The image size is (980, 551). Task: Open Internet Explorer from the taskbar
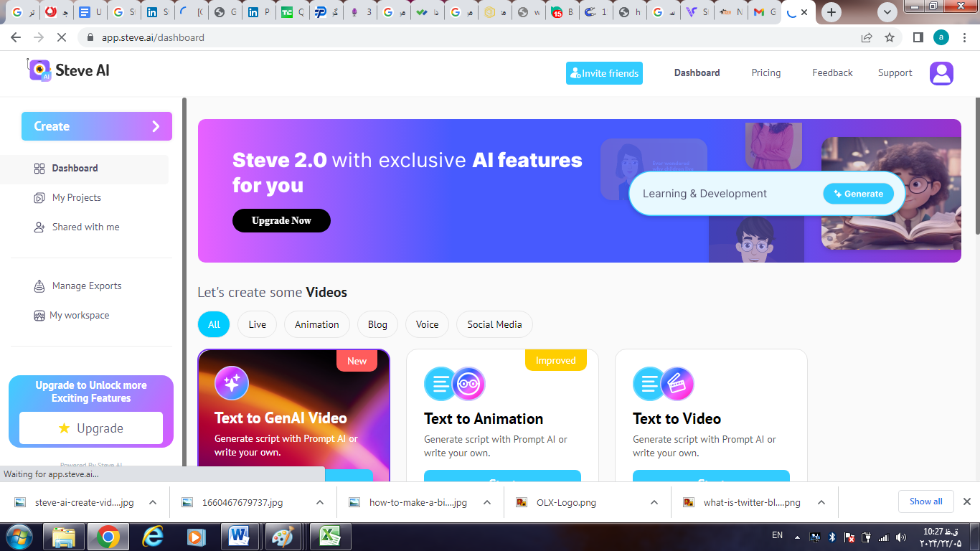click(x=152, y=537)
